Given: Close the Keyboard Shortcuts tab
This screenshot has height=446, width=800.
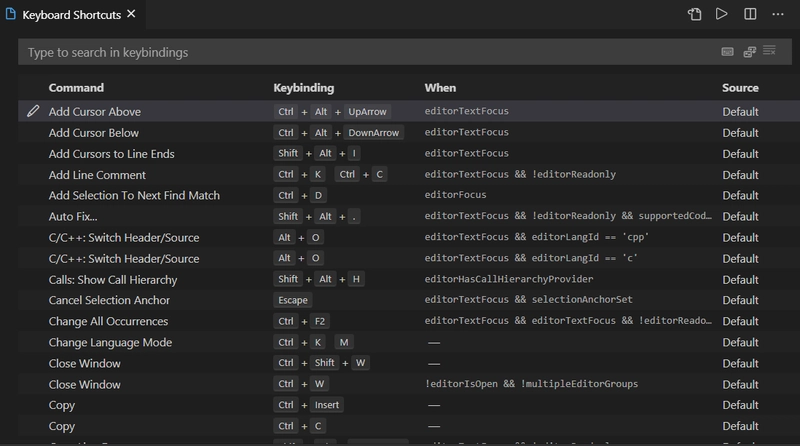Looking at the screenshot, I should coord(132,14).
